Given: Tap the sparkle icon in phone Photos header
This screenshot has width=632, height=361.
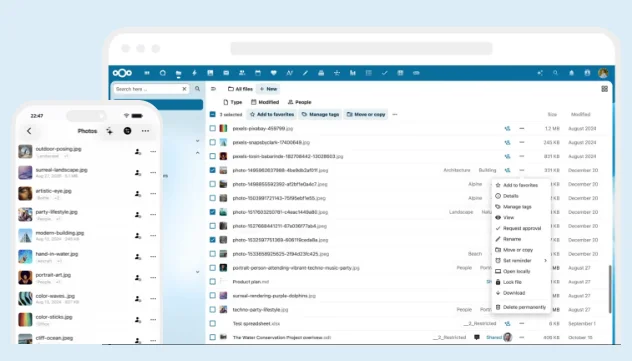Looking at the screenshot, I should coord(109,131).
